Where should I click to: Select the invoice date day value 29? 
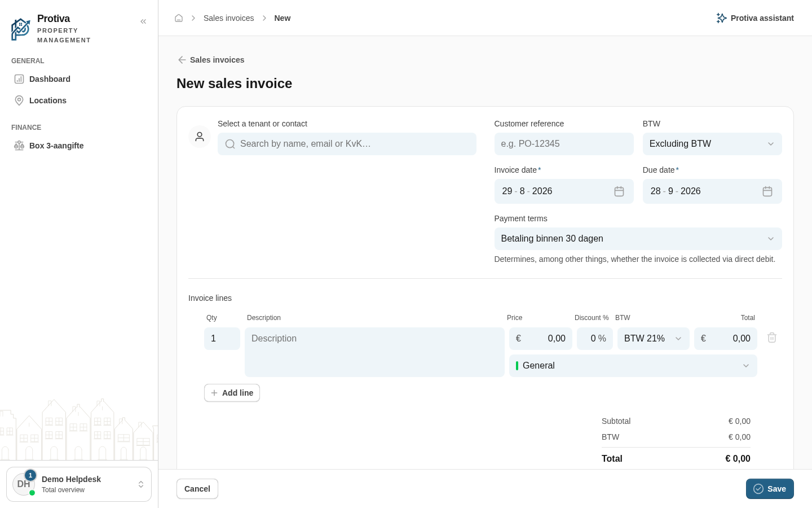click(507, 191)
